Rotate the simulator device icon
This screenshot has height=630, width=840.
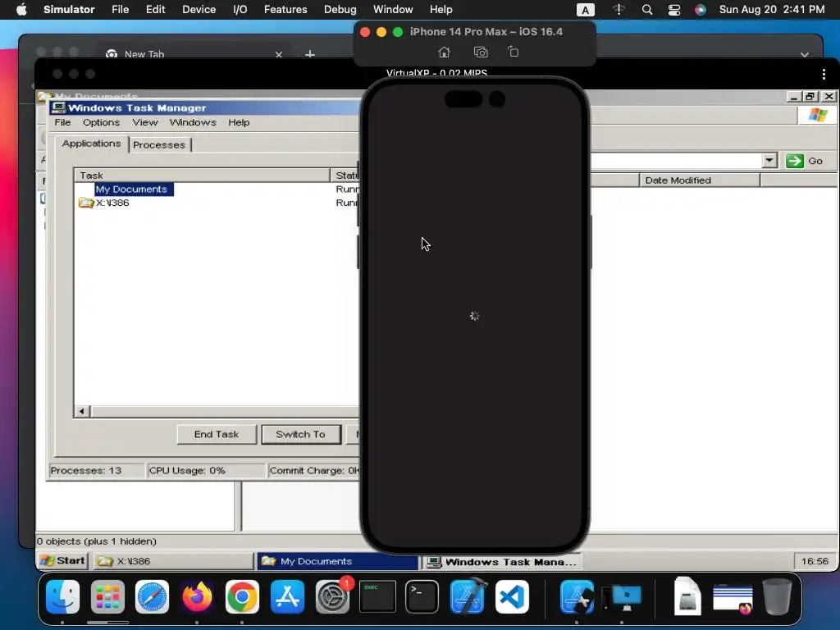(514, 52)
